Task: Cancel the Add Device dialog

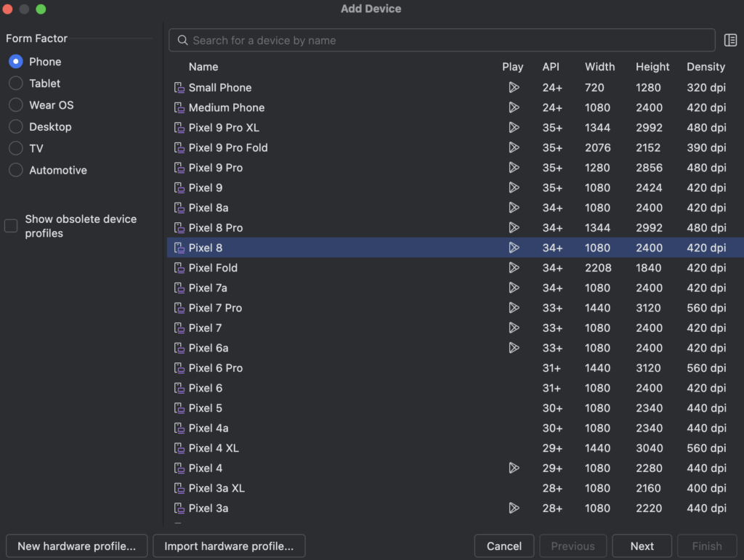Action: 504,546
